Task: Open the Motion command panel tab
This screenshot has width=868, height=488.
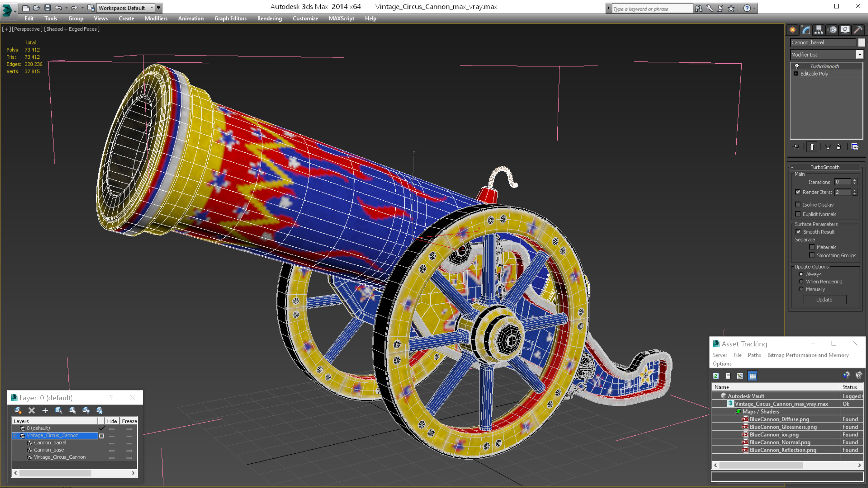Action: click(x=832, y=30)
